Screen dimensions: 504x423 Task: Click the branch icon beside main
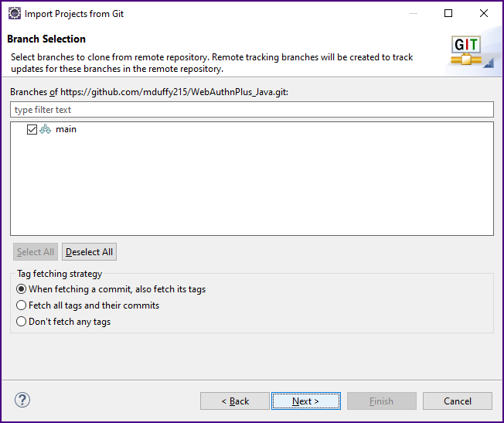pos(46,129)
